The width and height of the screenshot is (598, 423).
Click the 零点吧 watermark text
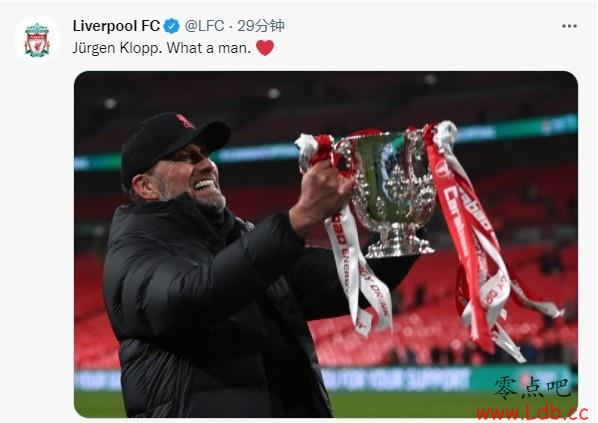tap(532, 388)
